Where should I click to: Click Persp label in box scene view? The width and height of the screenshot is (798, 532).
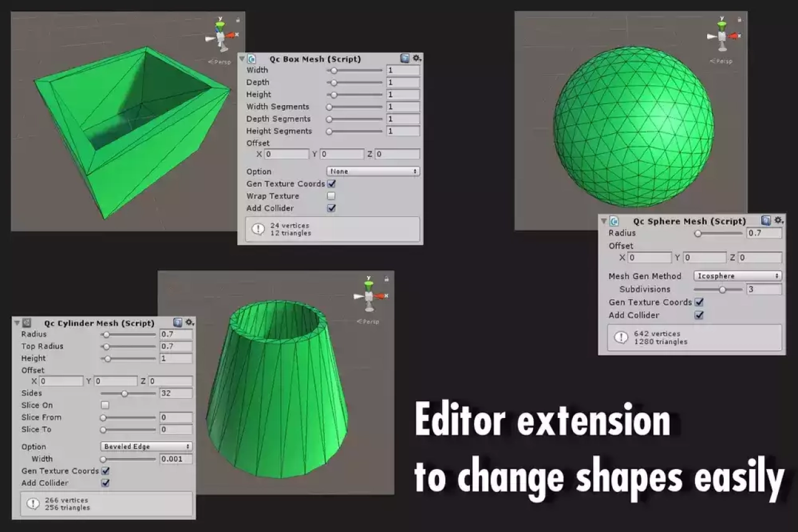point(220,62)
